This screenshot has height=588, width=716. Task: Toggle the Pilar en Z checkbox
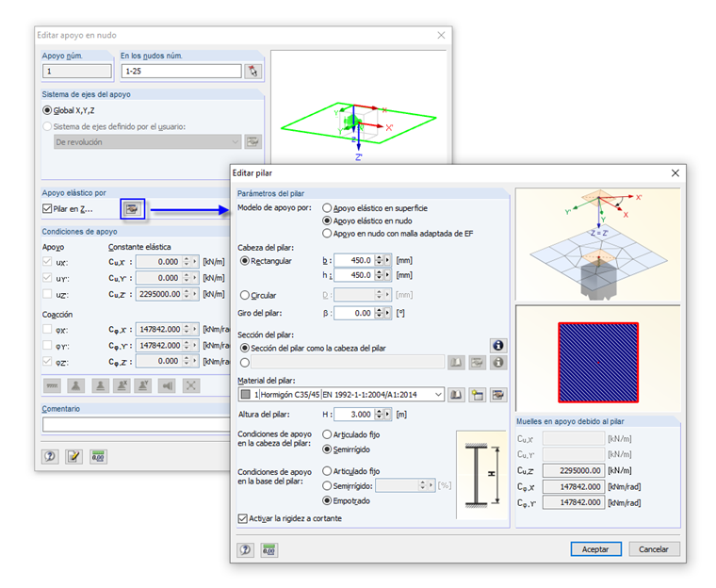click(x=47, y=209)
